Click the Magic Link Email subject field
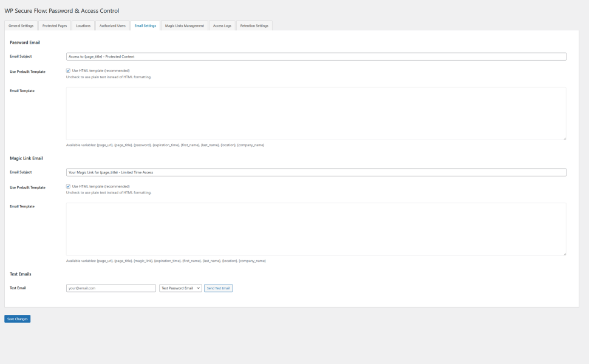Screen dimensions: 589x364 coord(316,172)
